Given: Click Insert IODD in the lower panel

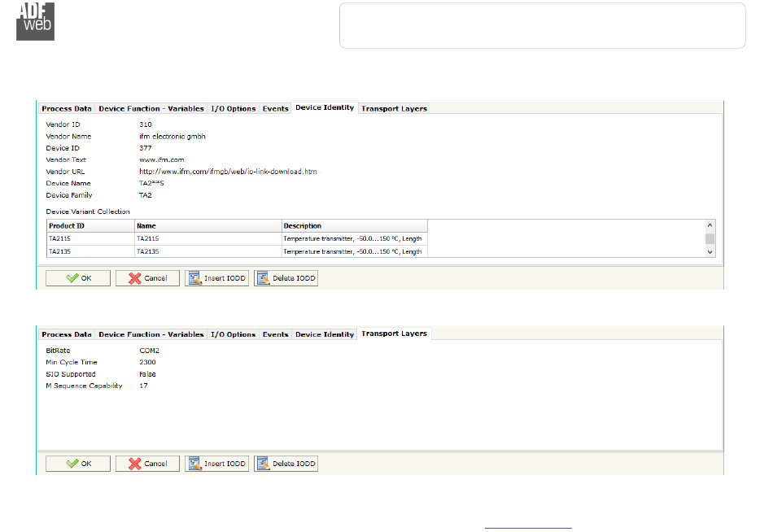Looking at the screenshot, I should [217, 464].
